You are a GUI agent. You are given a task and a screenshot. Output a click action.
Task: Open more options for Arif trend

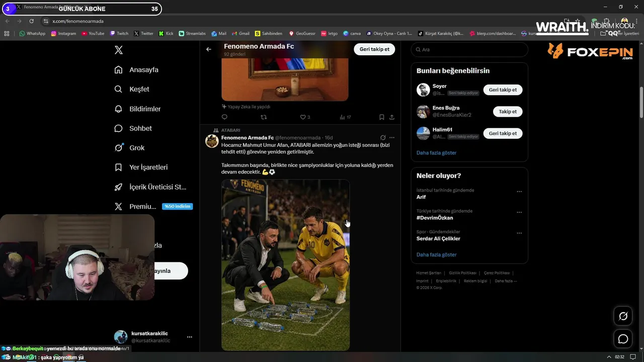tap(519, 192)
